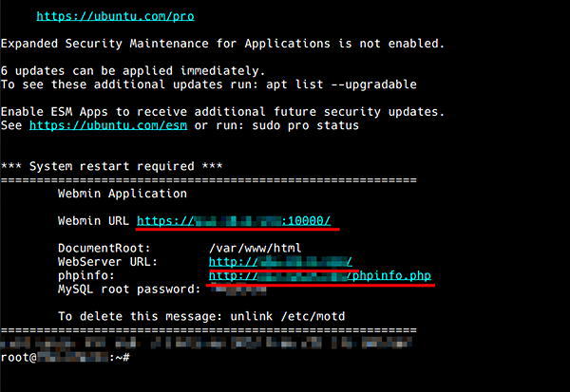This screenshot has width=570, height=392.
Task: Click the root@ shell prompt line
Action: (x=65, y=358)
